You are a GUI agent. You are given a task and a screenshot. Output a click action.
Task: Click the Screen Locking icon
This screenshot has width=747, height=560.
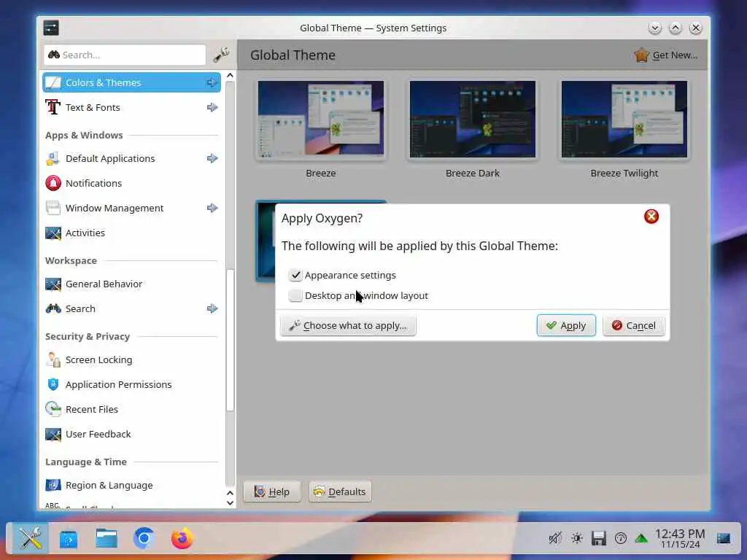53,359
